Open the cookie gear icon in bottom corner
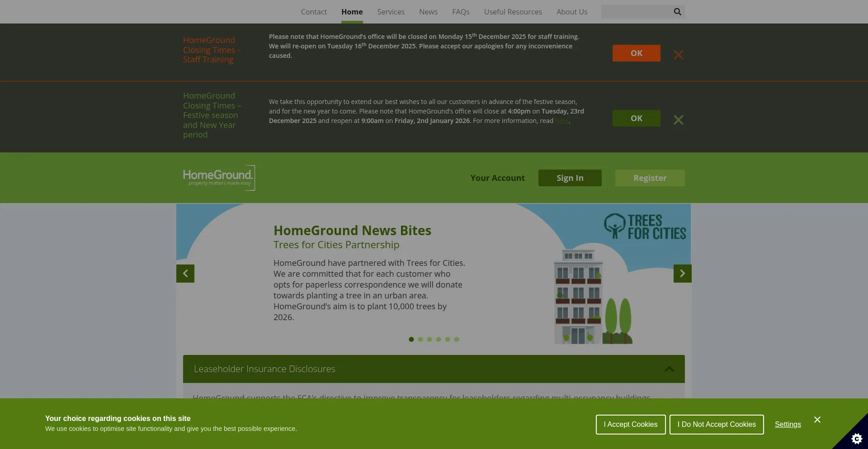 point(857,438)
